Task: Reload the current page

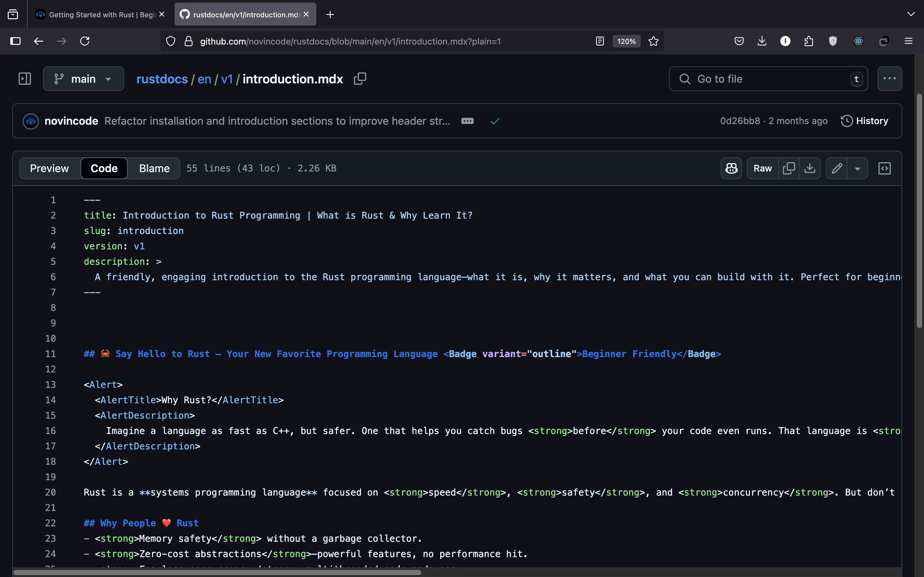Action: [85, 41]
